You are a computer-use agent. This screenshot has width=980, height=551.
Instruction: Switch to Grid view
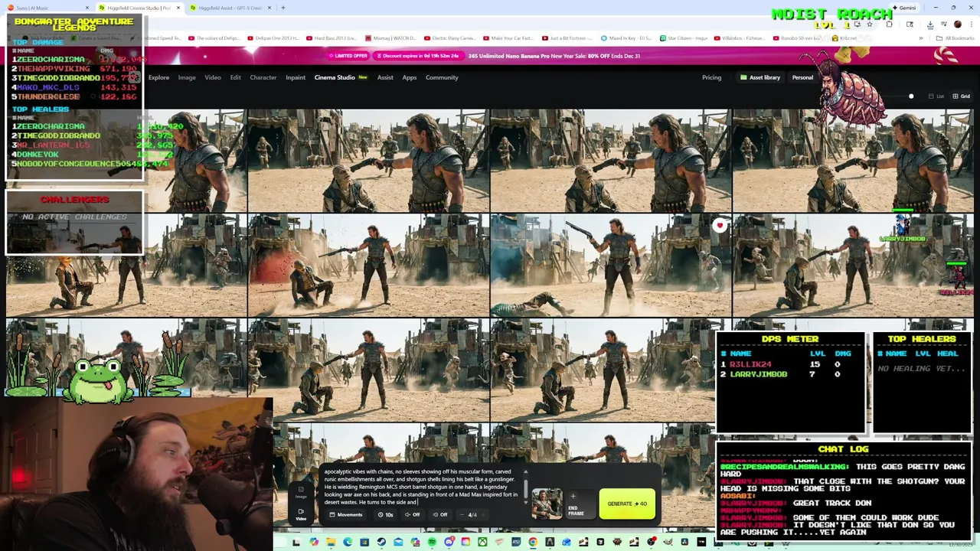tap(961, 96)
